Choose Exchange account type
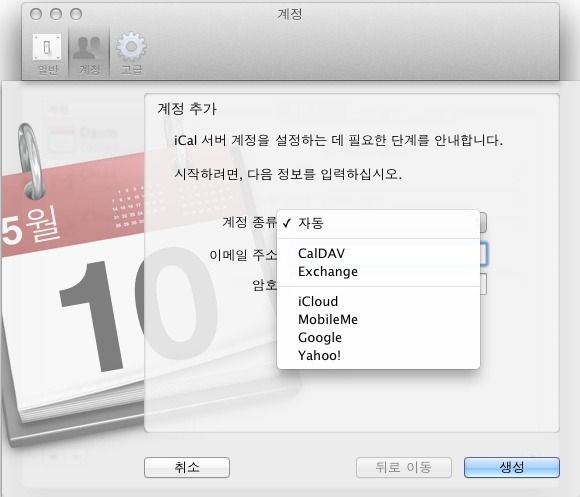This screenshot has height=497, width=580. tap(378, 271)
